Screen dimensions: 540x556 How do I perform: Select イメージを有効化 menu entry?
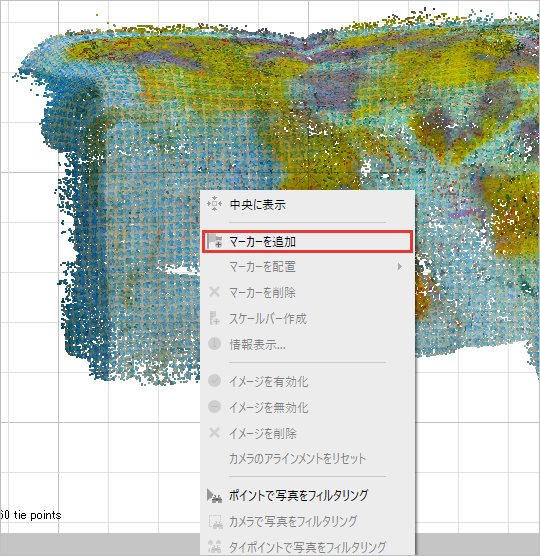click(307, 382)
